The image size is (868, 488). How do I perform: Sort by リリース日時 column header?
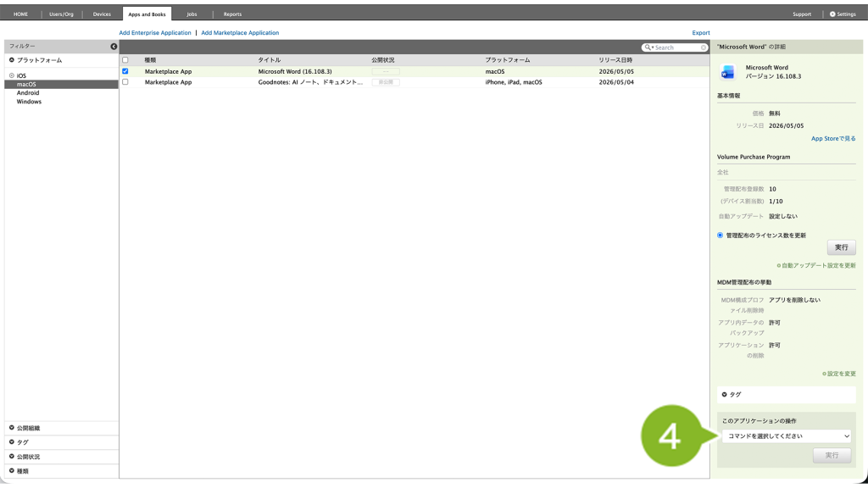615,60
